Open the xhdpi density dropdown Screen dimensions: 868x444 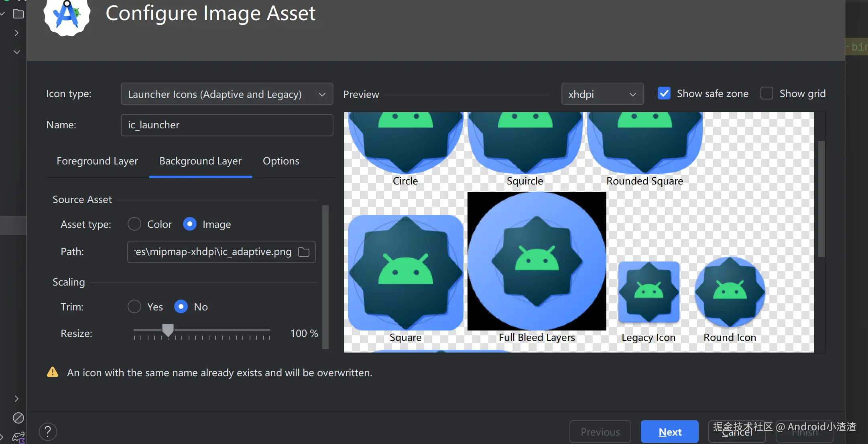click(x=602, y=94)
